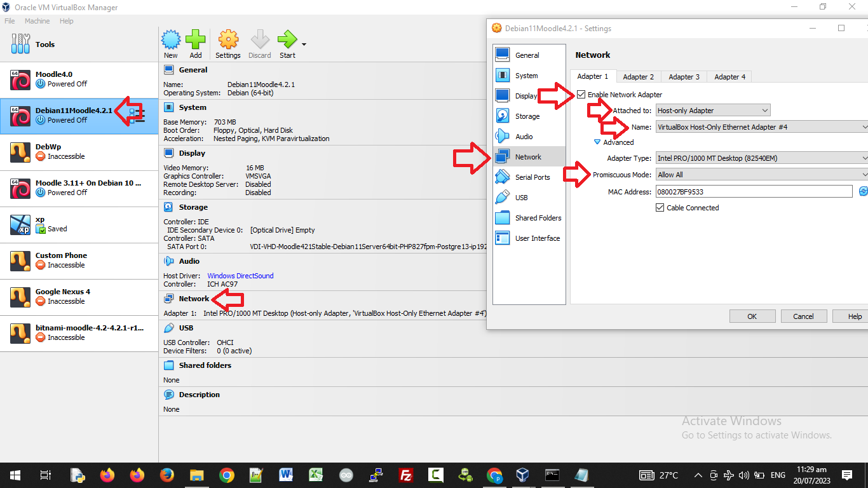Click the Add machine toolbar icon
The width and height of the screenshot is (868, 488).
point(195,40)
